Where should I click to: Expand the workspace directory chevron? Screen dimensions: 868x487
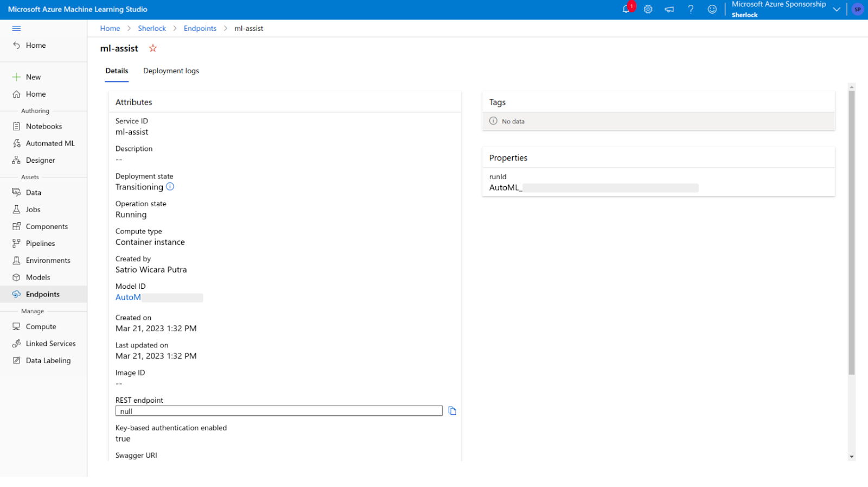(837, 9)
